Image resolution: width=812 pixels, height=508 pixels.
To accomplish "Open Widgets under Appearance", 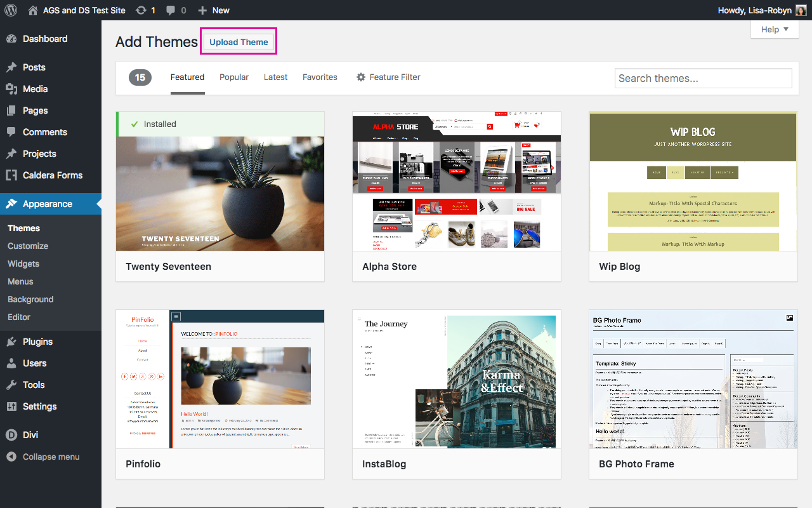I will 23,264.
